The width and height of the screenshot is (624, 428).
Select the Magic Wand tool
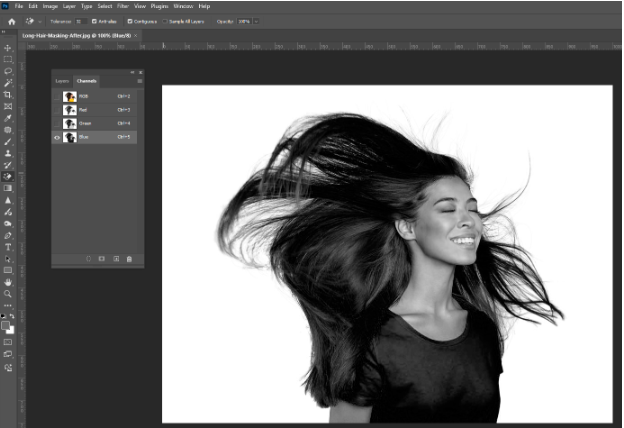pyautogui.click(x=8, y=83)
